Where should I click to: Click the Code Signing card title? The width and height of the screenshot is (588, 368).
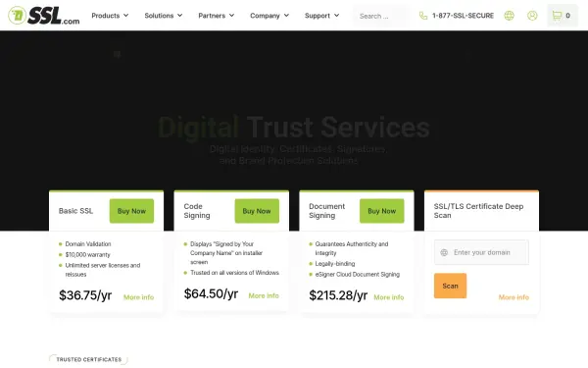[197, 211]
